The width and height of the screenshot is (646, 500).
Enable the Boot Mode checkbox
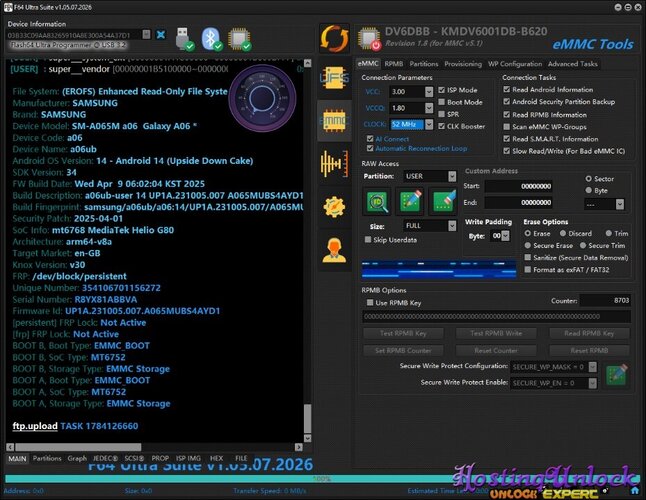pyautogui.click(x=442, y=102)
